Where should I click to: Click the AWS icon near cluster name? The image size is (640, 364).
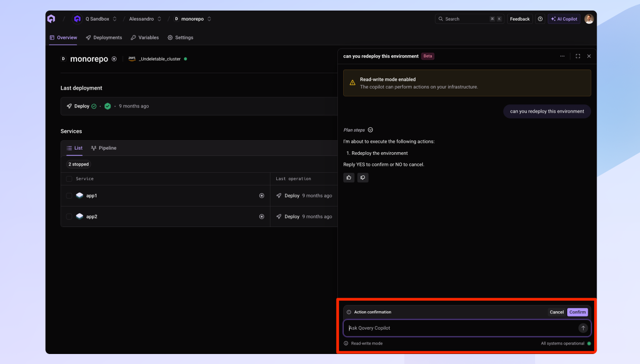point(132,59)
